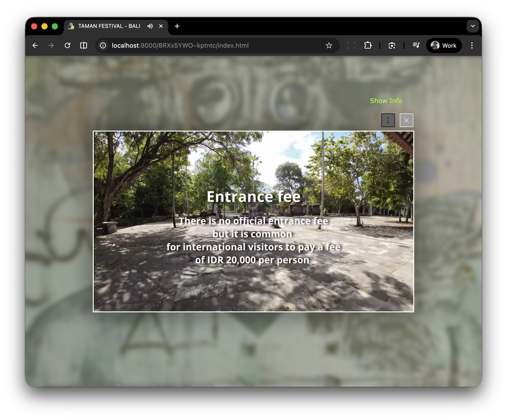Click the Show Info link
This screenshot has height=420, width=507.
tap(386, 101)
